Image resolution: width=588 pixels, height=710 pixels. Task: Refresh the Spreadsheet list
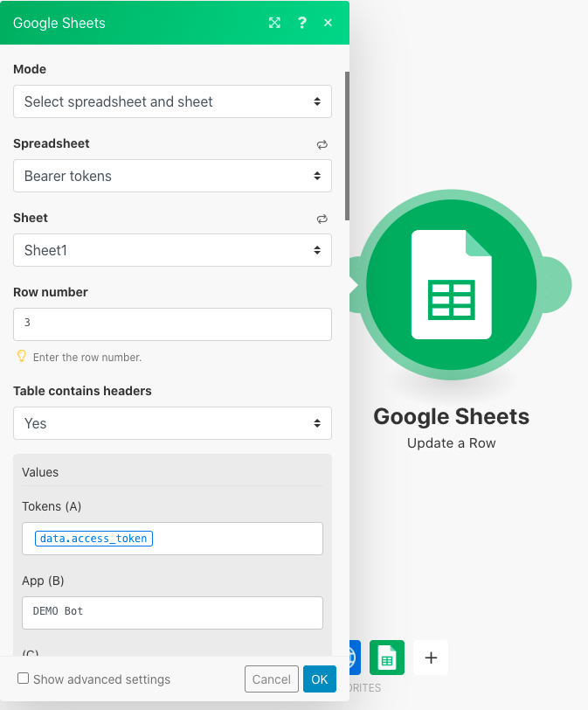click(322, 144)
